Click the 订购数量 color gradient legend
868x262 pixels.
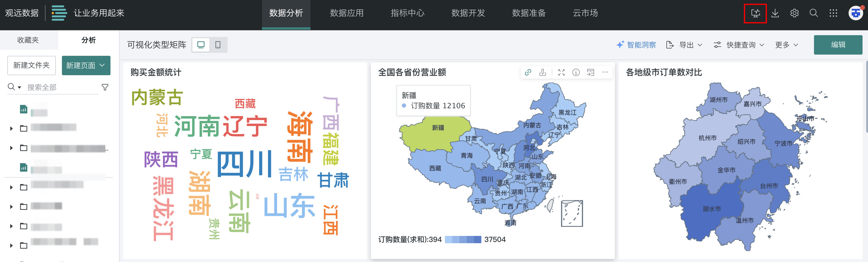[x=463, y=240]
